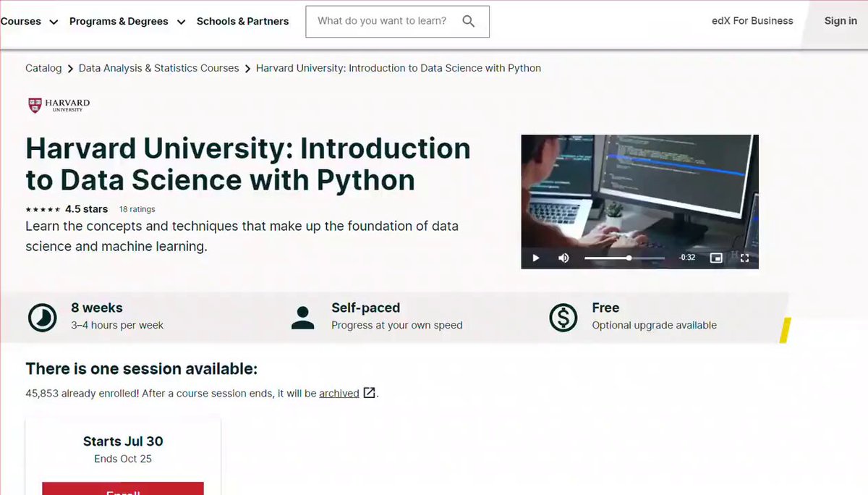Click the dollar icon beside Free
Viewport: 868px width, 495px height.
click(563, 317)
